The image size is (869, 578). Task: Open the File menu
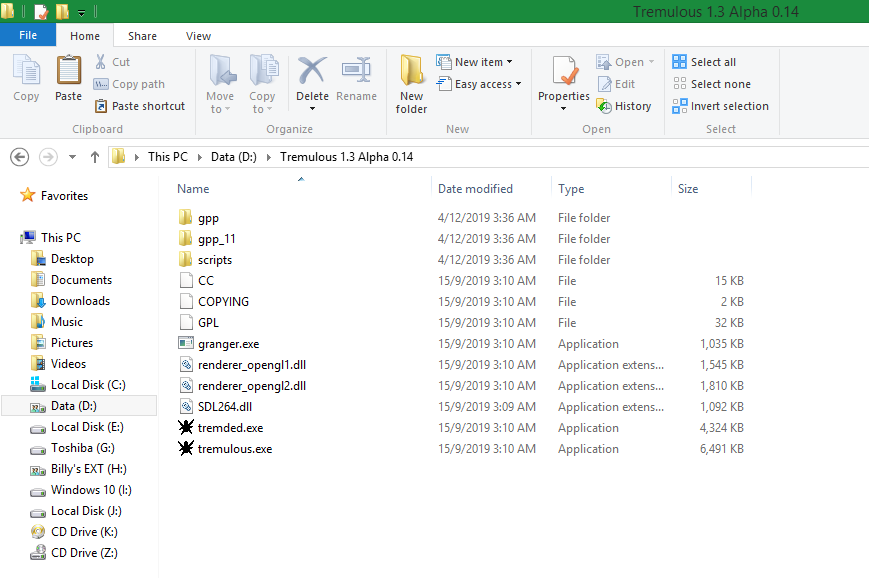click(28, 35)
